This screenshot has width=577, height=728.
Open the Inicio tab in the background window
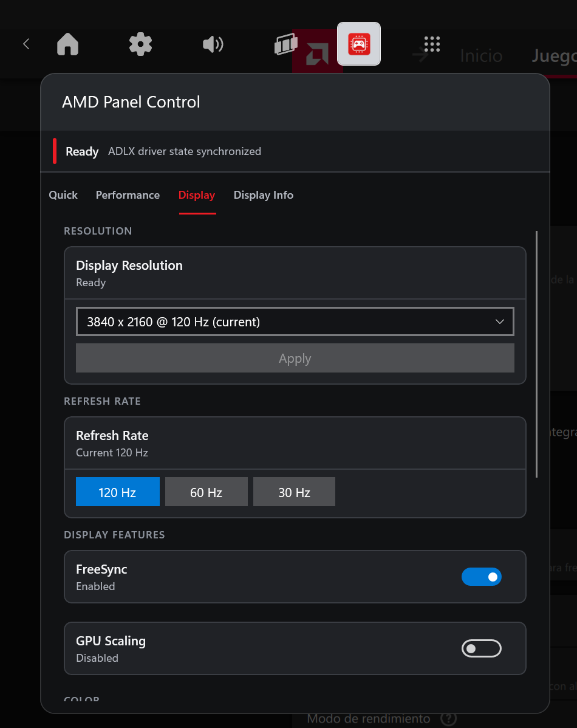(481, 56)
